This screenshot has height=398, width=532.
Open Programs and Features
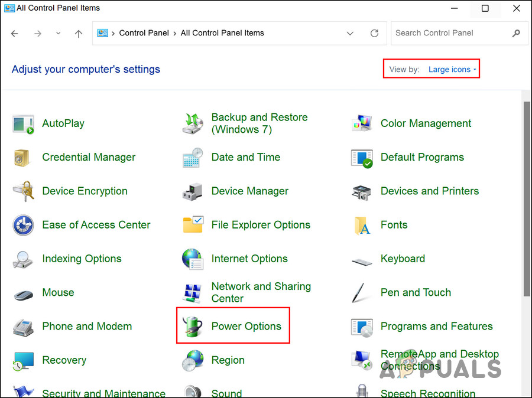[437, 326]
